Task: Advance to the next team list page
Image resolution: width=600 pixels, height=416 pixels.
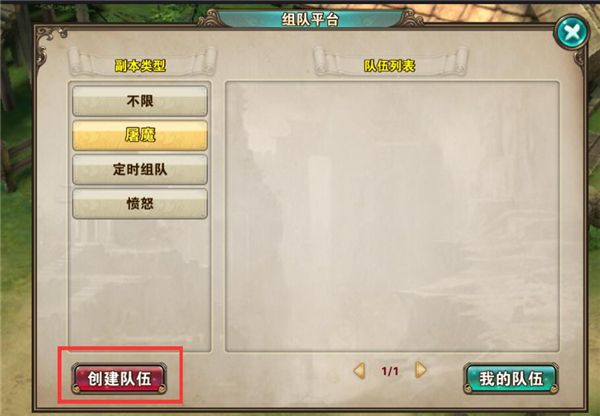Action: point(421,370)
